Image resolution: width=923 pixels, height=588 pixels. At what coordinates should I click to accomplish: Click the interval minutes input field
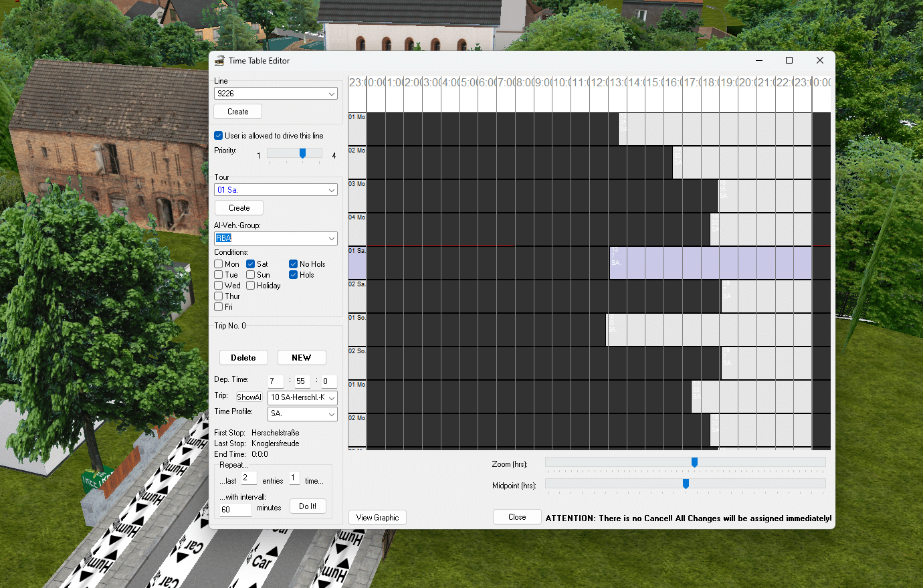click(235, 510)
